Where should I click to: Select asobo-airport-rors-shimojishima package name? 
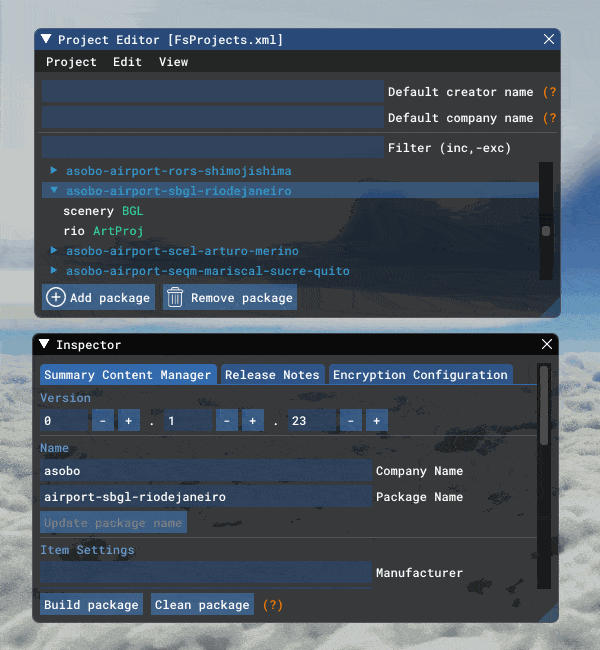pyautogui.click(x=179, y=171)
